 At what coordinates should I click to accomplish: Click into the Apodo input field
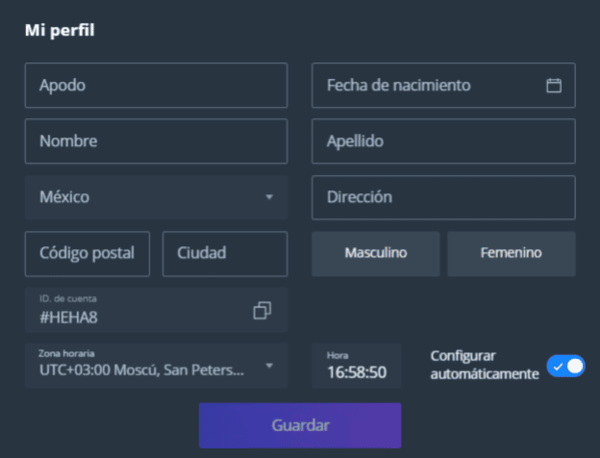(156, 85)
